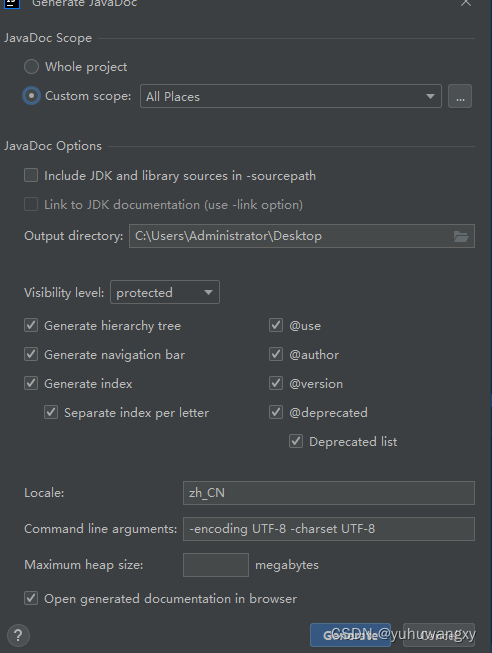Select the Whole project radio button
This screenshot has height=653, width=492.
coord(31,67)
